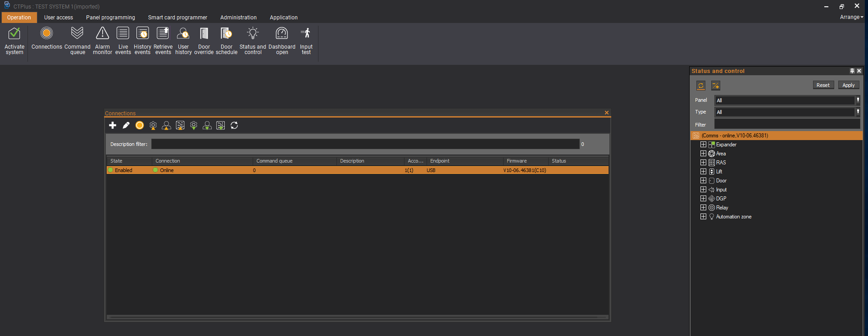This screenshot has height=336, width=868.
Task: Expand the Area tree node
Action: (x=703, y=154)
